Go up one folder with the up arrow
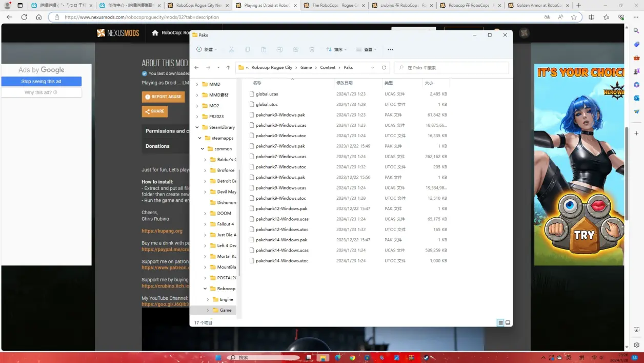 click(228, 67)
